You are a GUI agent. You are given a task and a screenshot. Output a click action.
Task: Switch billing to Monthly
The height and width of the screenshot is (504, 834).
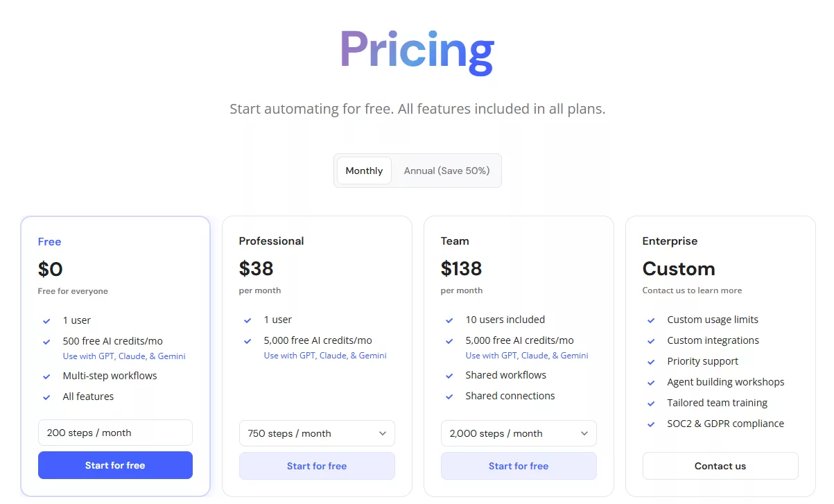click(364, 171)
